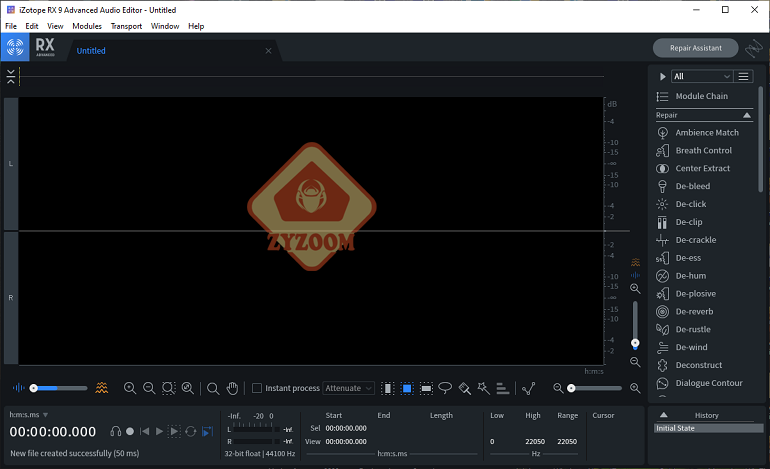Open the clip gain curve tool
Image resolution: width=770 pixels, height=469 pixels.
528,388
